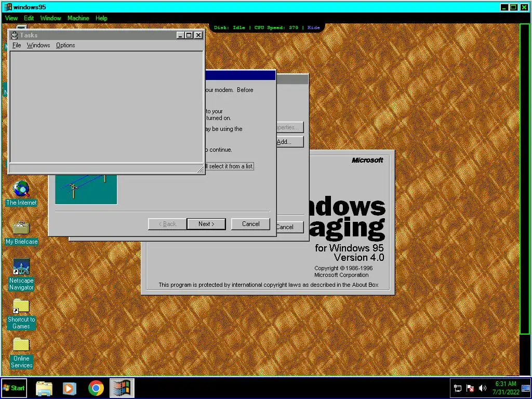Viewport: 532px width, 399px height.
Task: Launch the media player taskbar icon
Action: (70, 388)
